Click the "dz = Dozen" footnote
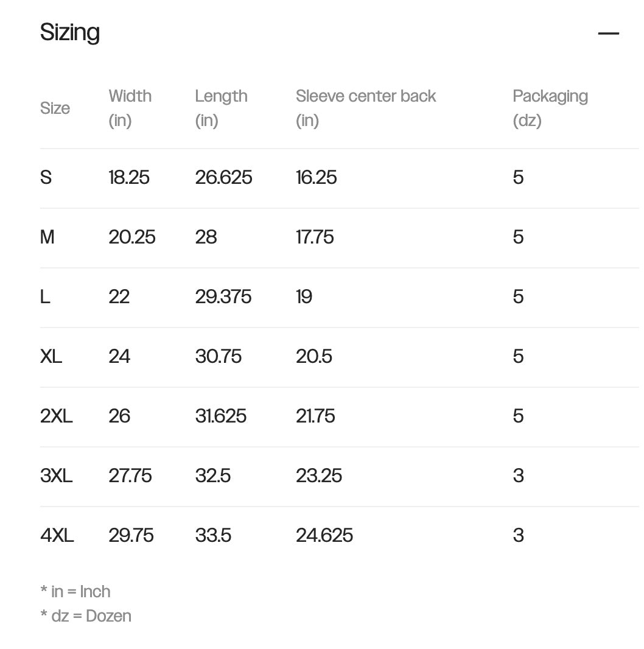644x649 pixels. [86, 616]
